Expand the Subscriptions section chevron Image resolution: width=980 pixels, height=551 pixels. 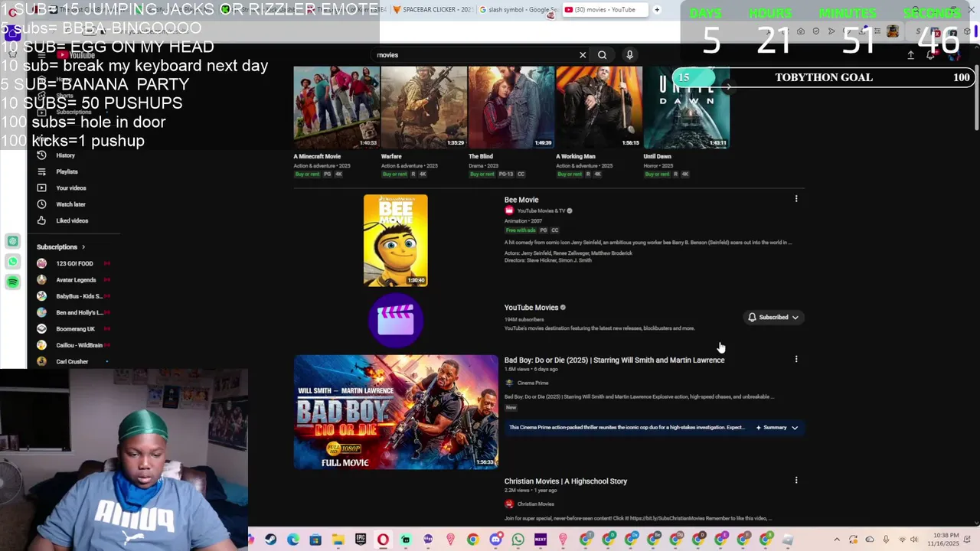[x=83, y=247]
